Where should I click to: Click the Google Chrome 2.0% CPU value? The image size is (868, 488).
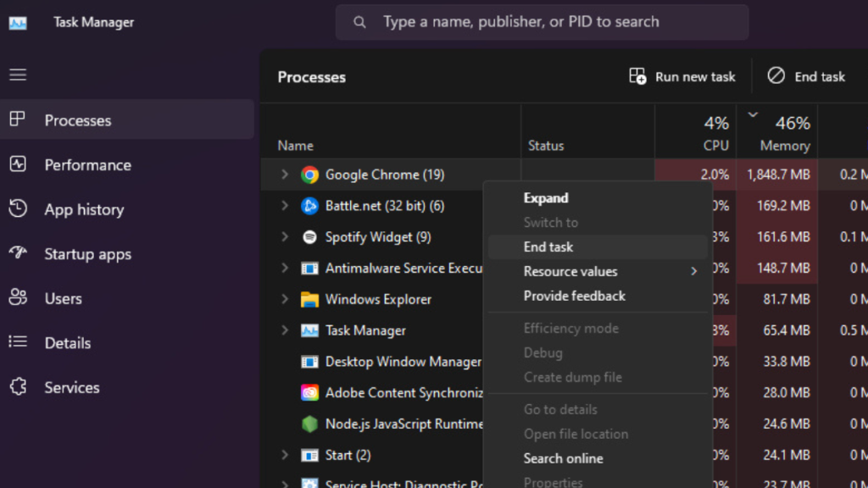point(715,175)
